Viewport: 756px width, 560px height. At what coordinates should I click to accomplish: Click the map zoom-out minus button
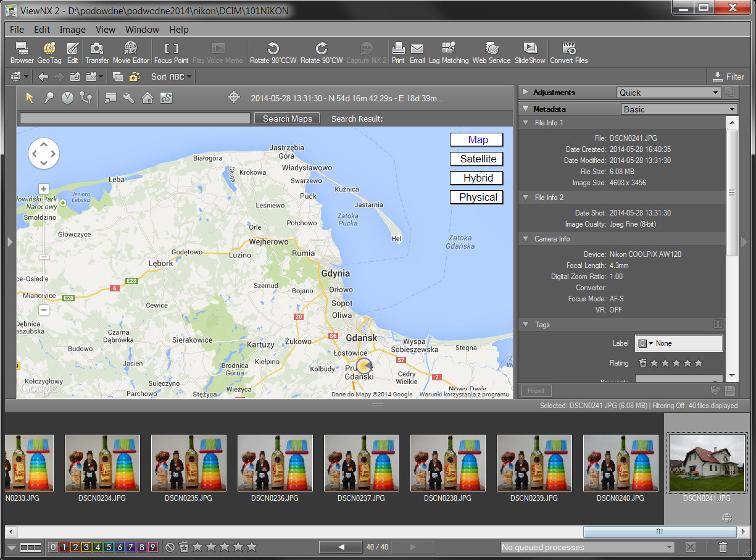coord(44,310)
